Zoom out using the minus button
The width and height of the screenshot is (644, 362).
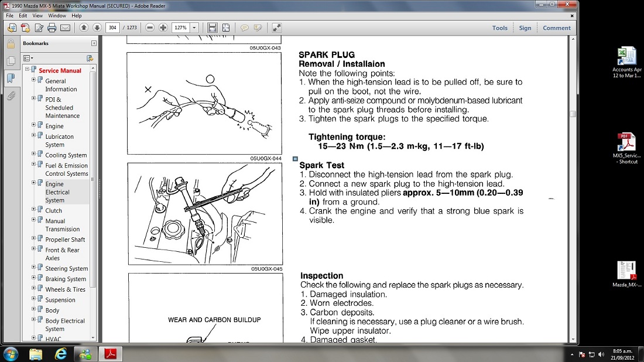point(150,28)
